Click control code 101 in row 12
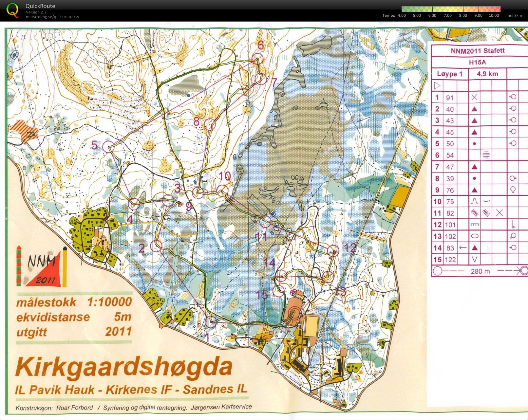Image resolution: width=528 pixels, height=420 pixels. click(x=450, y=225)
